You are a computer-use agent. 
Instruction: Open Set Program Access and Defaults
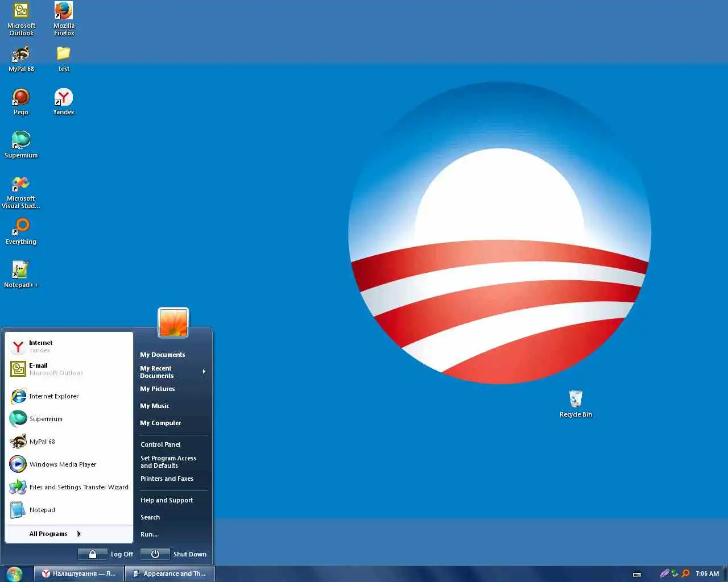click(173, 462)
